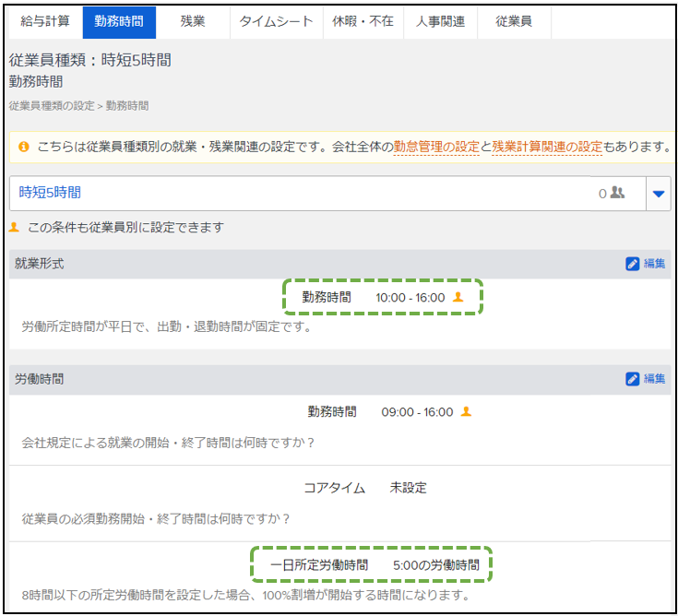The width and height of the screenshot is (678, 616).
Task: Click the orange info icon in notice
Action: pos(24,147)
